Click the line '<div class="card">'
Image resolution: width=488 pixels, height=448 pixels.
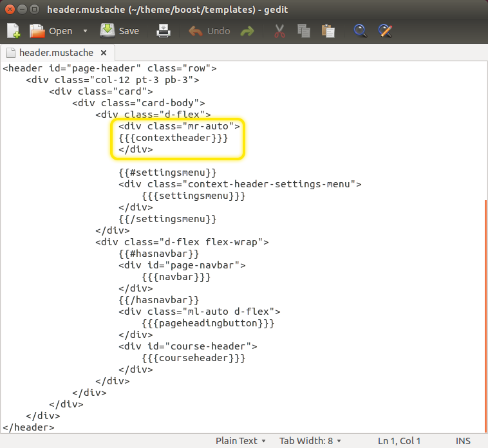click(x=101, y=91)
